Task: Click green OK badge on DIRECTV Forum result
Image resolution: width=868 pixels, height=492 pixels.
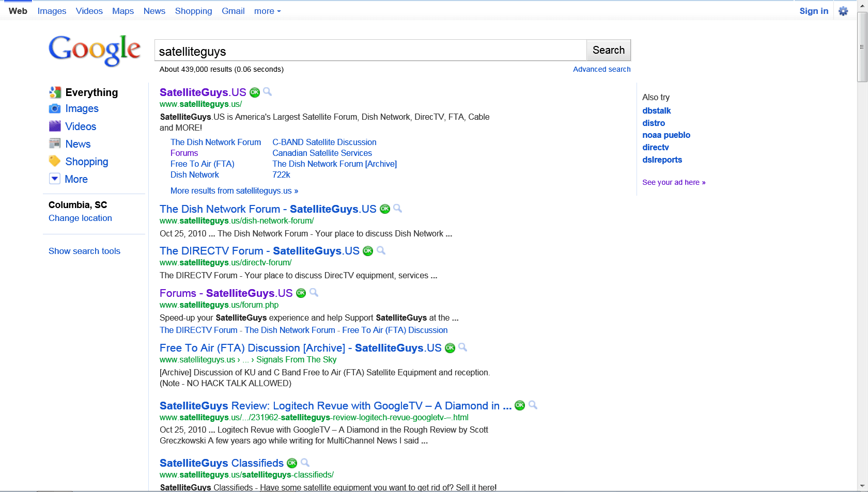Action: pyautogui.click(x=368, y=251)
